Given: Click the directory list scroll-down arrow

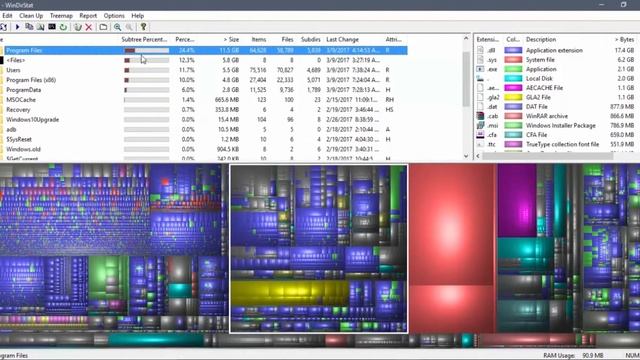Looking at the screenshot, I should click(466, 156).
